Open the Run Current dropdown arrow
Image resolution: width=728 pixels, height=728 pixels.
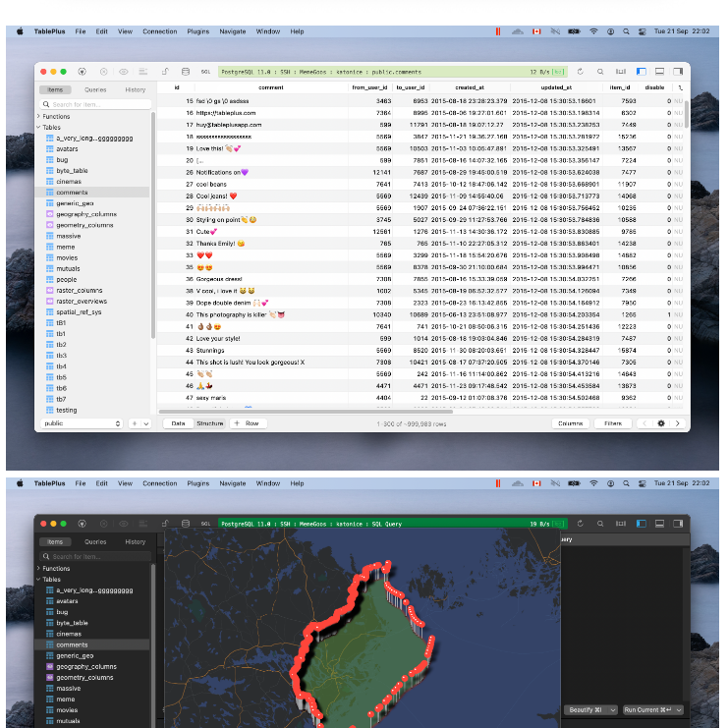coord(679,710)
